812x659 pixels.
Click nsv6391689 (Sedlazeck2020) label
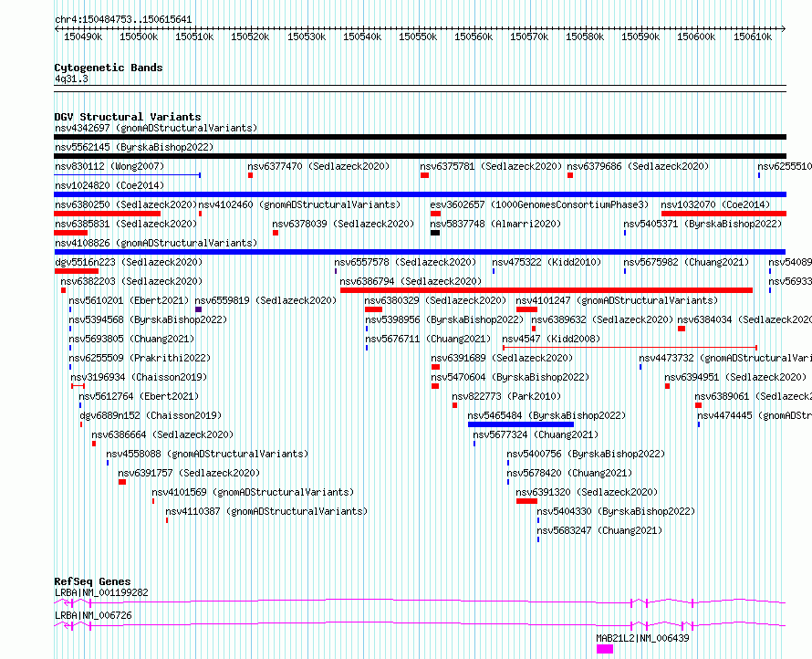pyautogui.click(x=502, y=358)
